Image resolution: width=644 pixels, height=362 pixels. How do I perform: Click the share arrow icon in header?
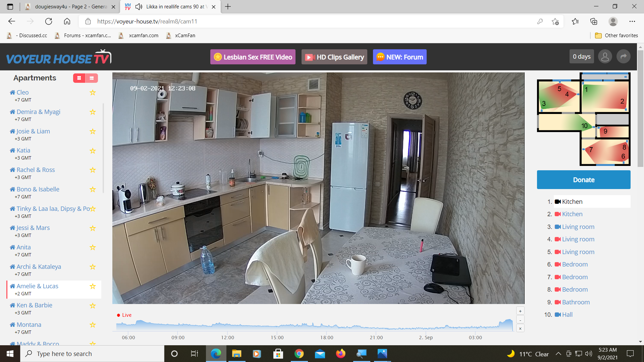tap(624, 57)
